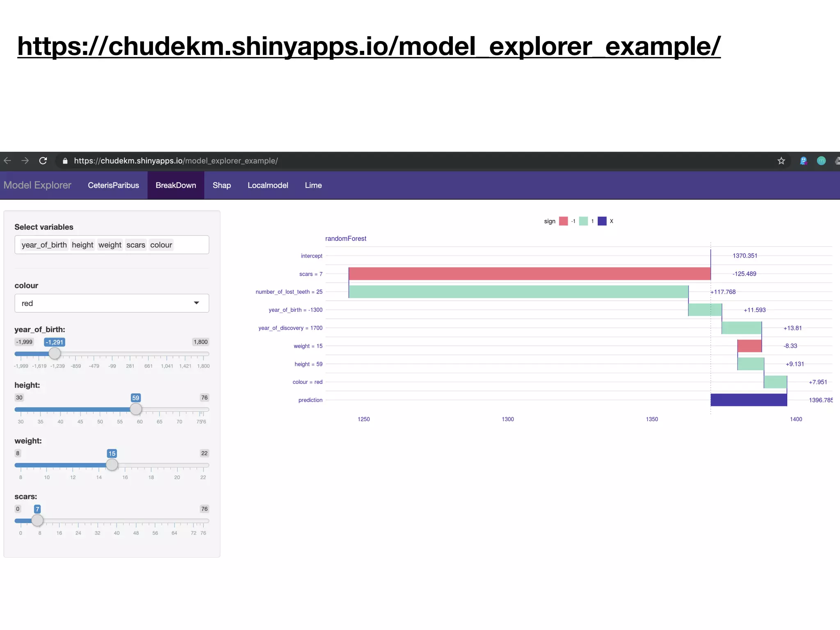
Task: Select the year_of_birth variable tag
Action: (x=44, y=245)
